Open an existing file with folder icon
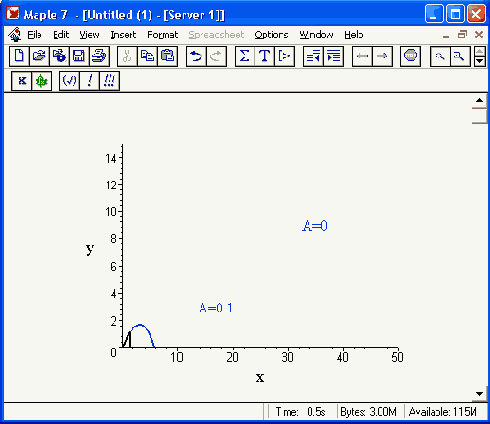 [39, 56]
